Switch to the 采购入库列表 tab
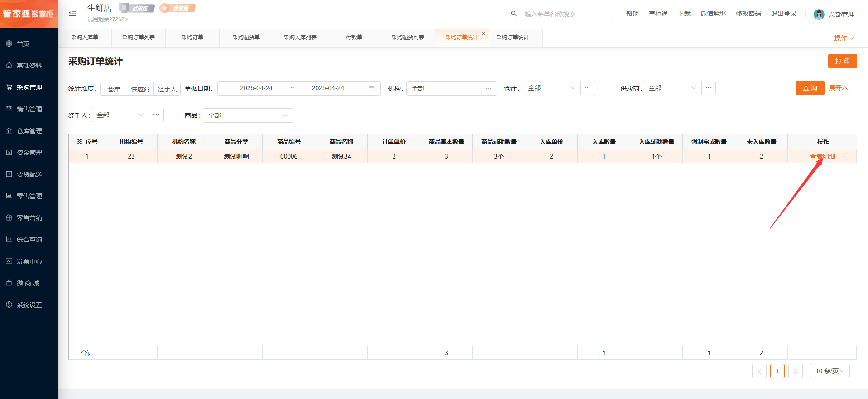868x399 pixels. point(300,38)
